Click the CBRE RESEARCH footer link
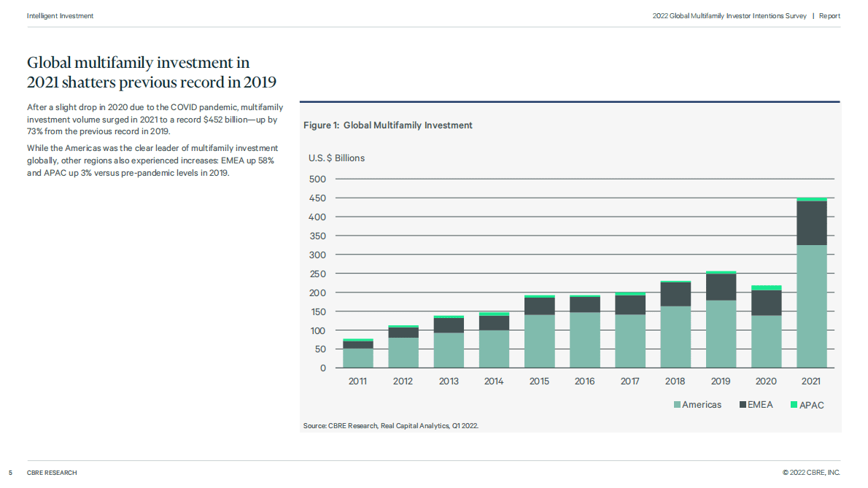 (51, 473)
